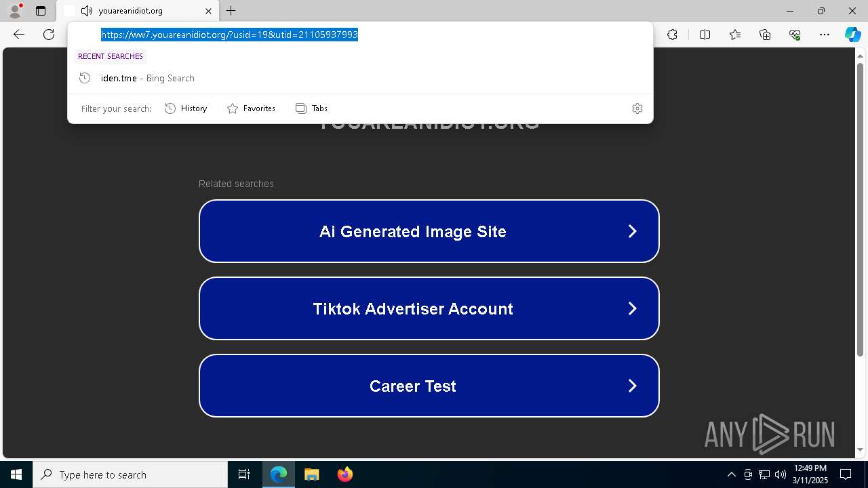Open Collections icon
Screen dimensions: 868x488
pos(765,35)
